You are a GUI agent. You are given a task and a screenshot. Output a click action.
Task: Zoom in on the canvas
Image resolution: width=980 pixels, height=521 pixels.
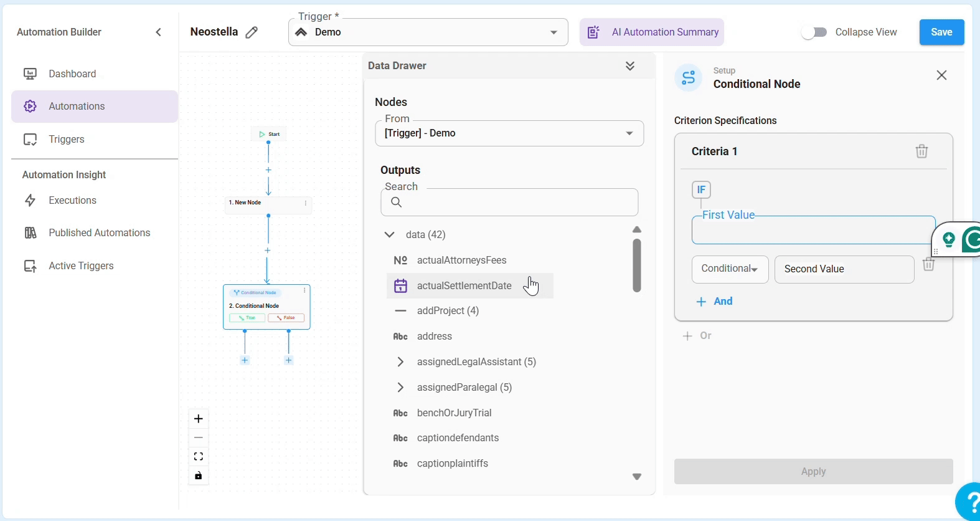pos(199,419)
